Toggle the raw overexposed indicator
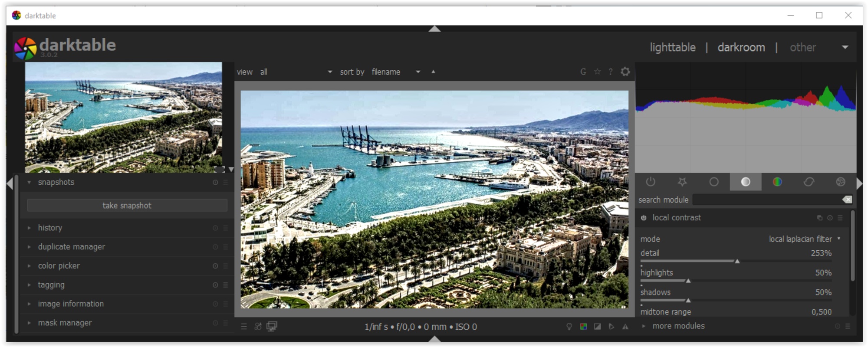 [583, 327]
